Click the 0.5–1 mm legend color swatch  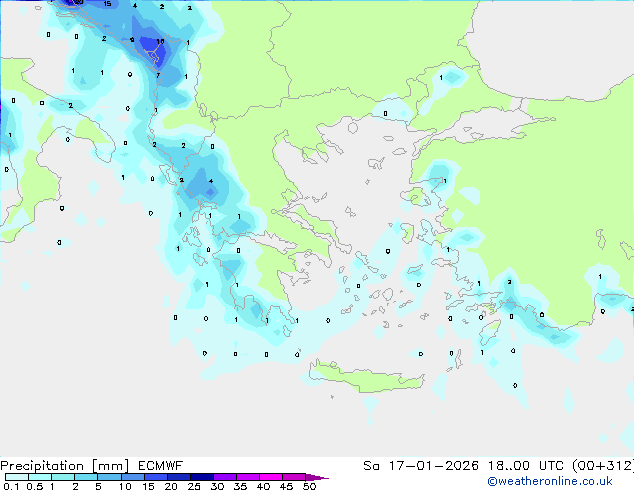40,477
